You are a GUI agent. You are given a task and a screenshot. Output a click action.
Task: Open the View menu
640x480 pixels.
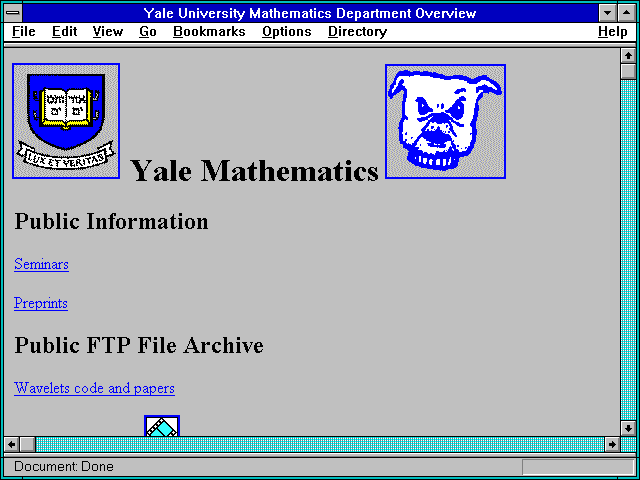coord(107,32)
